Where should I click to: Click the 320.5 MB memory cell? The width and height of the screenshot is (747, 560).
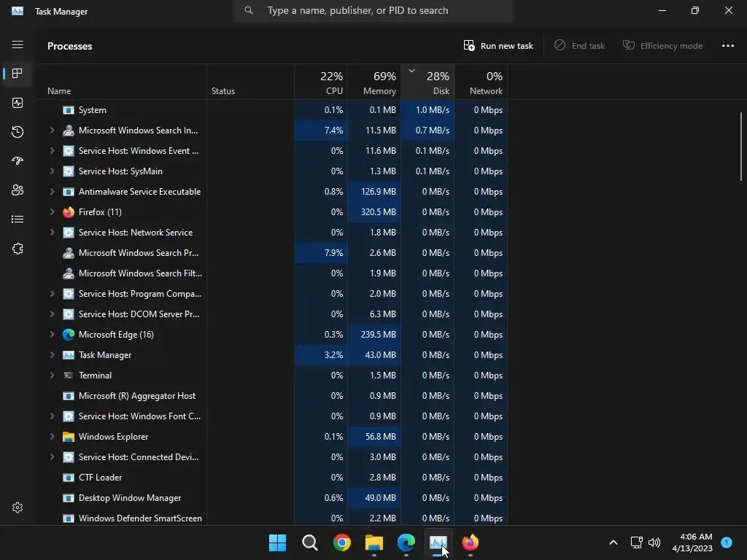click(374, 212)
